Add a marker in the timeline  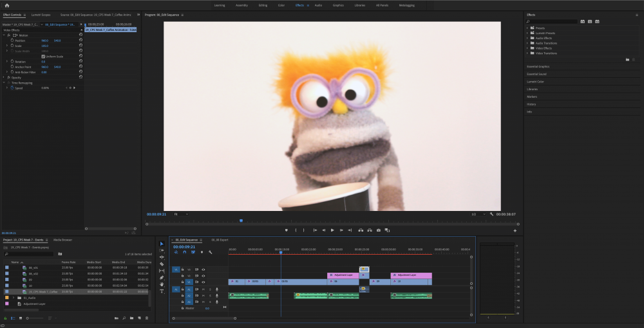pyautogui.click(x=202, y=252)
